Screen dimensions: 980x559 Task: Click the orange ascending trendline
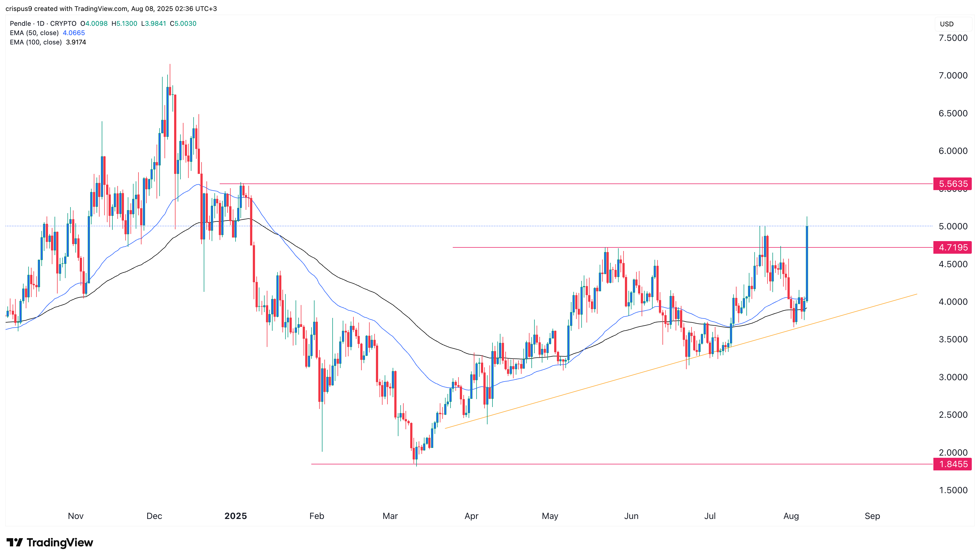click(x=681, y=361)
